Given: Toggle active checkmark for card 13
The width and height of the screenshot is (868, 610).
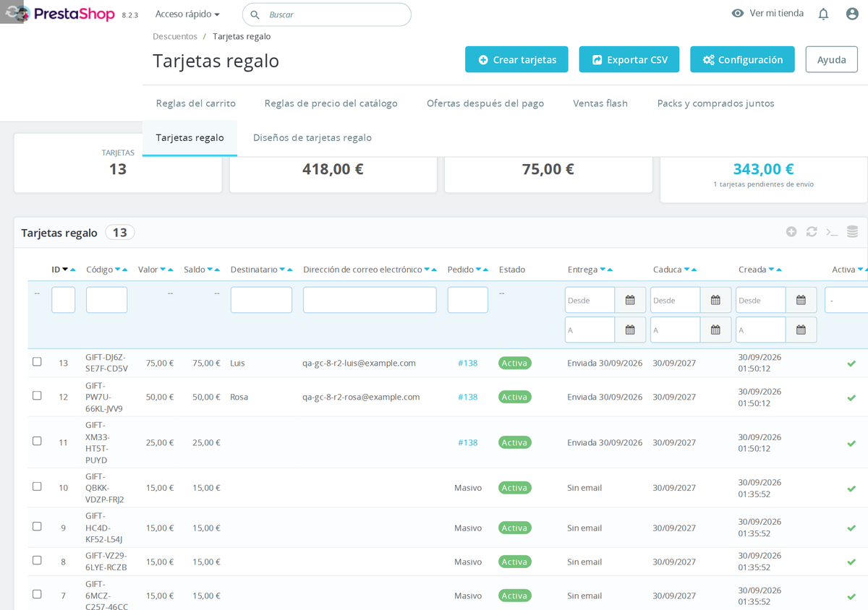Looking at the screenshot, I should [851, 364].
